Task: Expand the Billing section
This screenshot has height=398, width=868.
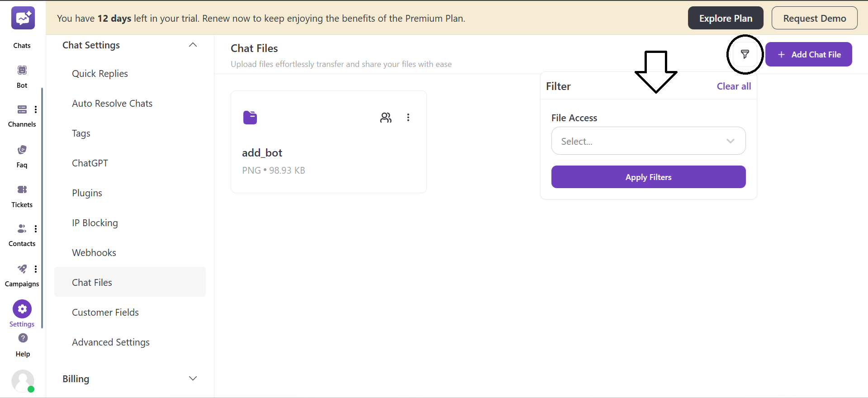Action: [193, 379]
